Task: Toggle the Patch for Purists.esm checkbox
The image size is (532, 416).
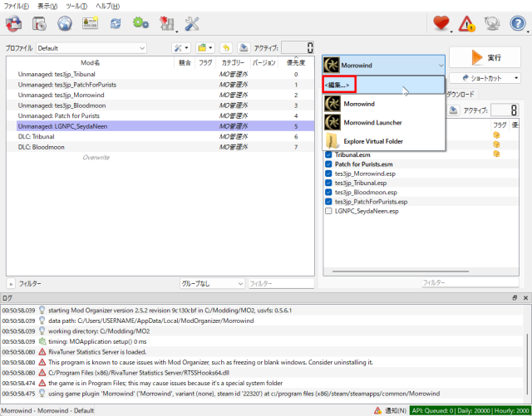Action: point(328,164)
